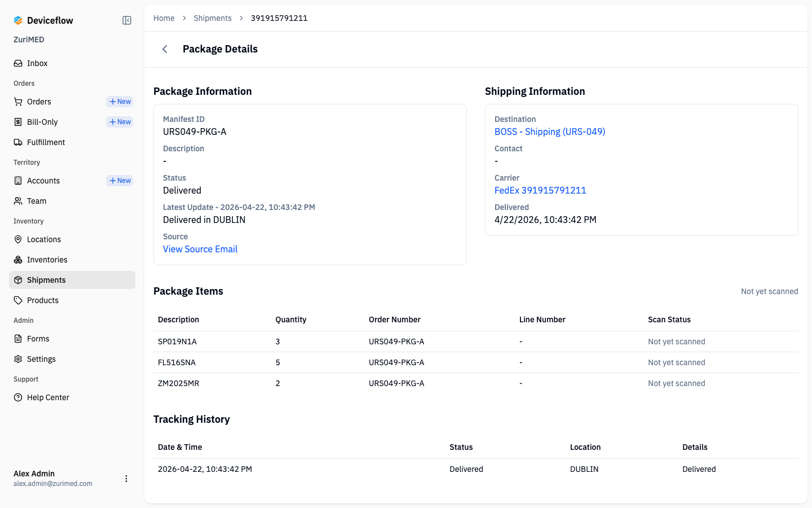
Task: Click scan status of the ZM2025MR row
Action: pyautogui.click(x=677, y=383)
